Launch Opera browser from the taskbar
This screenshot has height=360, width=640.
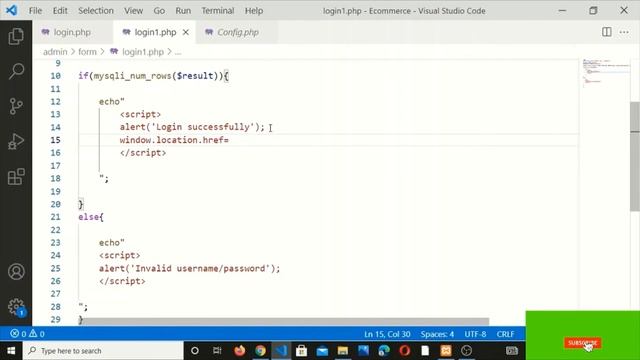(x=404, y=351)
